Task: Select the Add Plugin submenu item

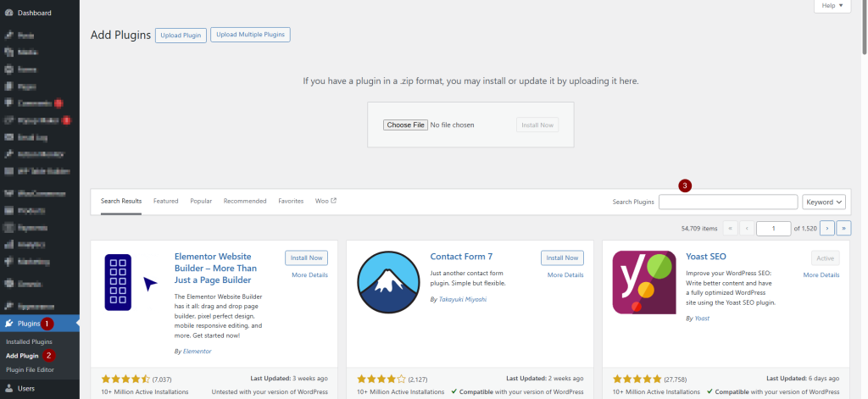Action: [x=22, y=356]
